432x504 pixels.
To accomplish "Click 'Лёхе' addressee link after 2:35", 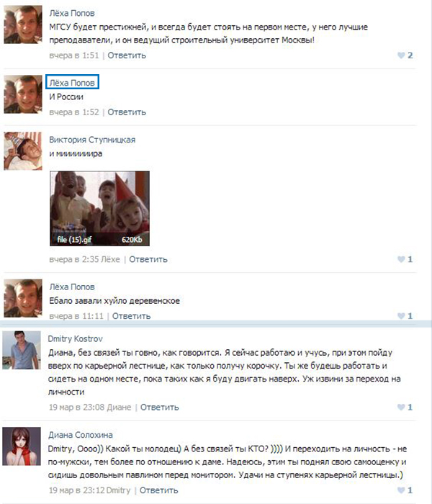I will pos(110,259).
